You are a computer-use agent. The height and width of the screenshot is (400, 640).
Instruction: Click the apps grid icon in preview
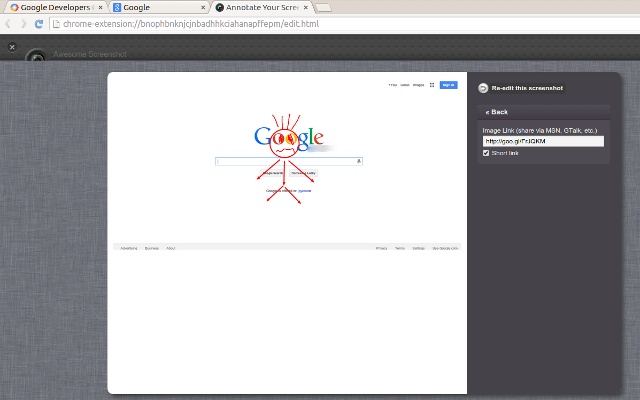[x=432, y=85]
